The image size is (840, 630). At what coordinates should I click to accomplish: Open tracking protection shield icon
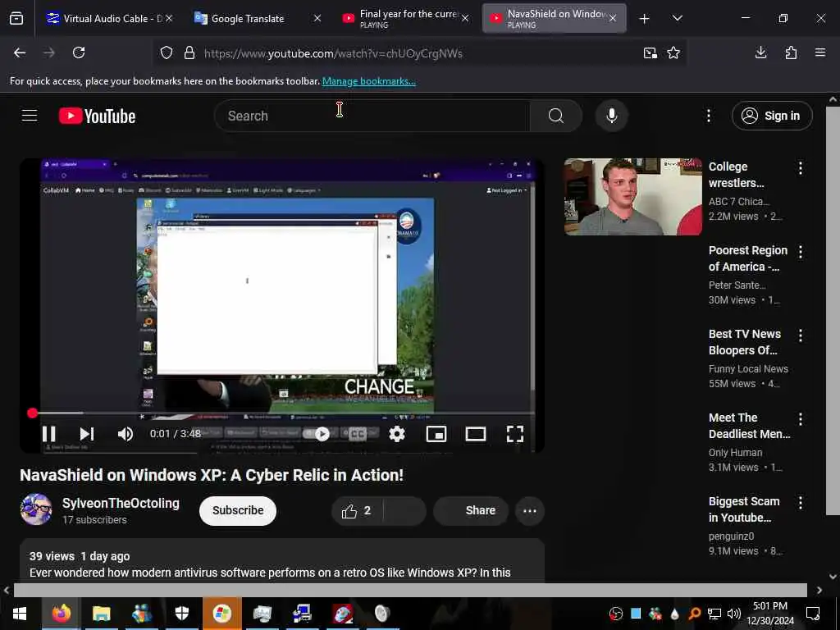click(x=167, y=53)
